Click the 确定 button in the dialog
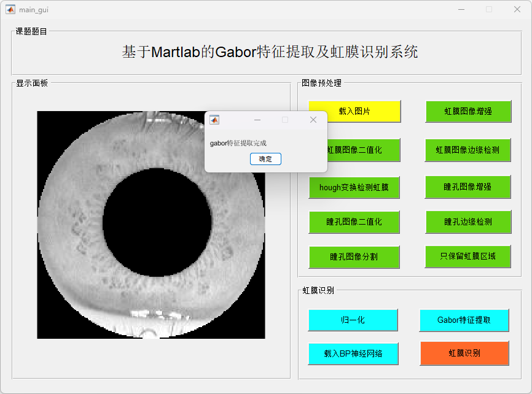The width and height of the screenshot is (532, 394). [265, 159]
